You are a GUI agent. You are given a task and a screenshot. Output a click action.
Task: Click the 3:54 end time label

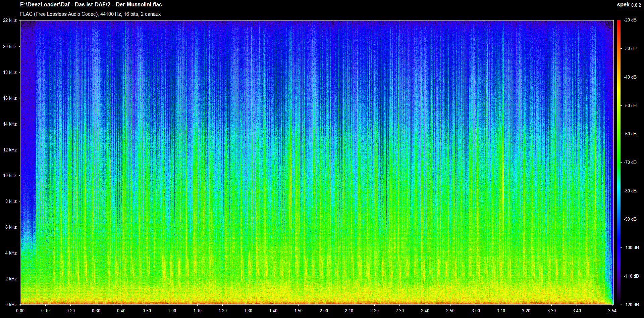pos(612,311)
